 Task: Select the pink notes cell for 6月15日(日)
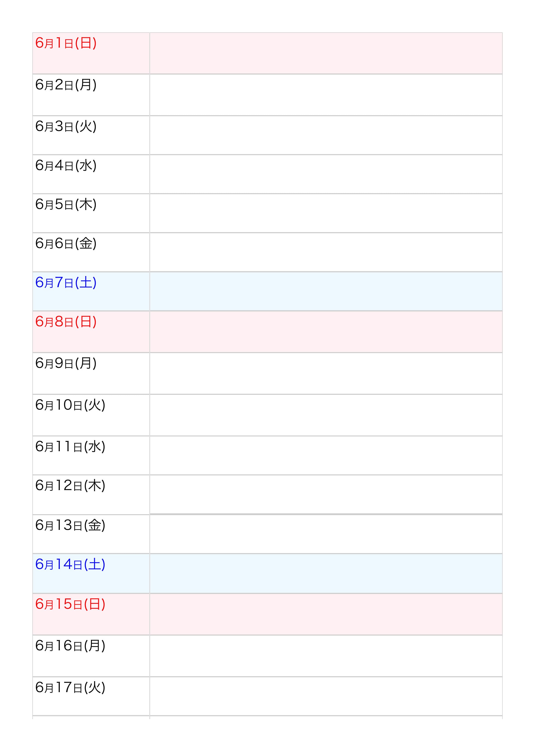coord(326,614)
